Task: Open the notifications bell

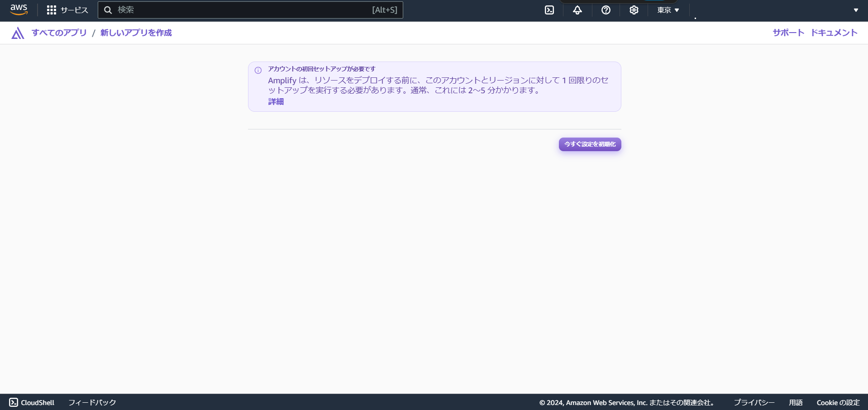Action: (577, 10)
